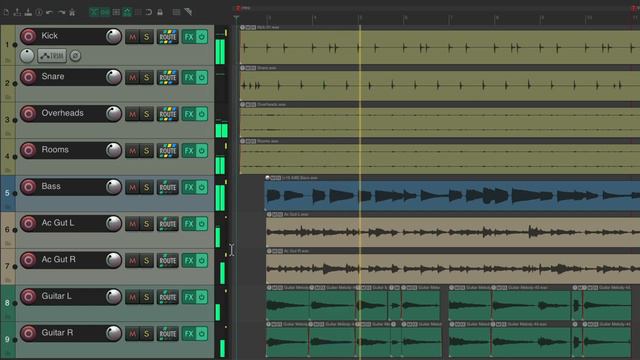
Task: Bypass FX on the Kick track
Action: point(202,37)
